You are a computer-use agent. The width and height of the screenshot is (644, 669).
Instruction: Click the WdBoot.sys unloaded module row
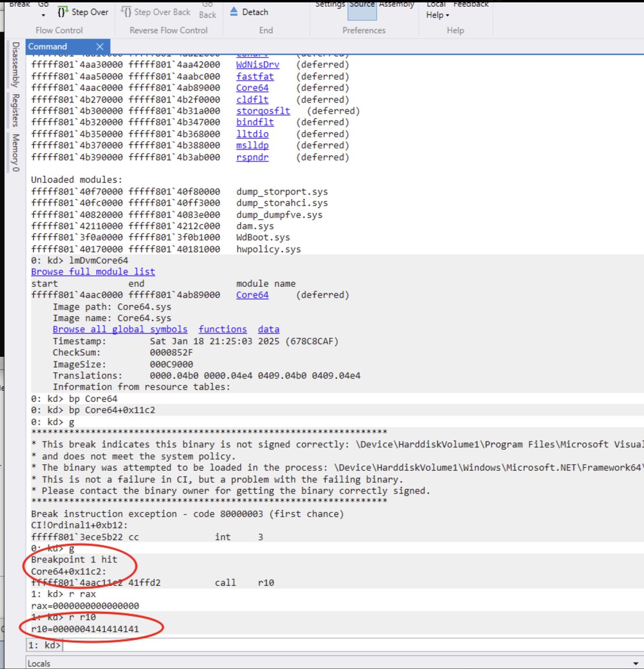(x=161, y=237)
